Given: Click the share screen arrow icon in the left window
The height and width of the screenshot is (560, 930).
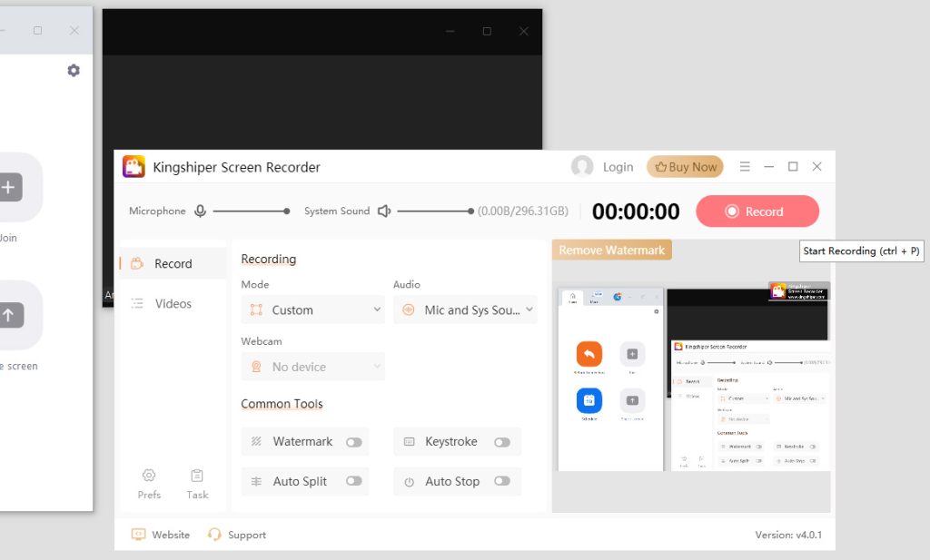Looking at the screenshot, I should pos(10,315).
